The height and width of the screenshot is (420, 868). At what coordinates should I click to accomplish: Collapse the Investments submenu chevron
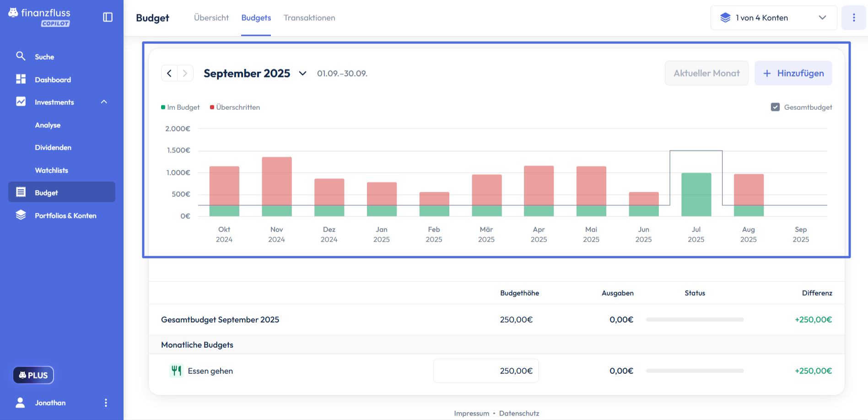104,102
